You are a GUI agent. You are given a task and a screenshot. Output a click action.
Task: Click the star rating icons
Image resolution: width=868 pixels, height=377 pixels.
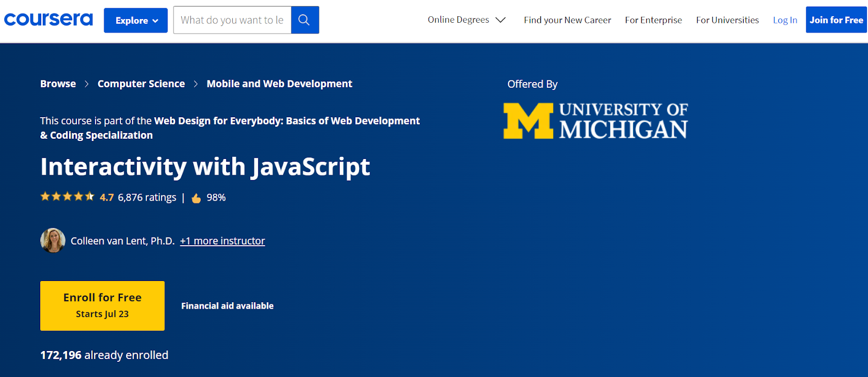click(x=67, y=196)
